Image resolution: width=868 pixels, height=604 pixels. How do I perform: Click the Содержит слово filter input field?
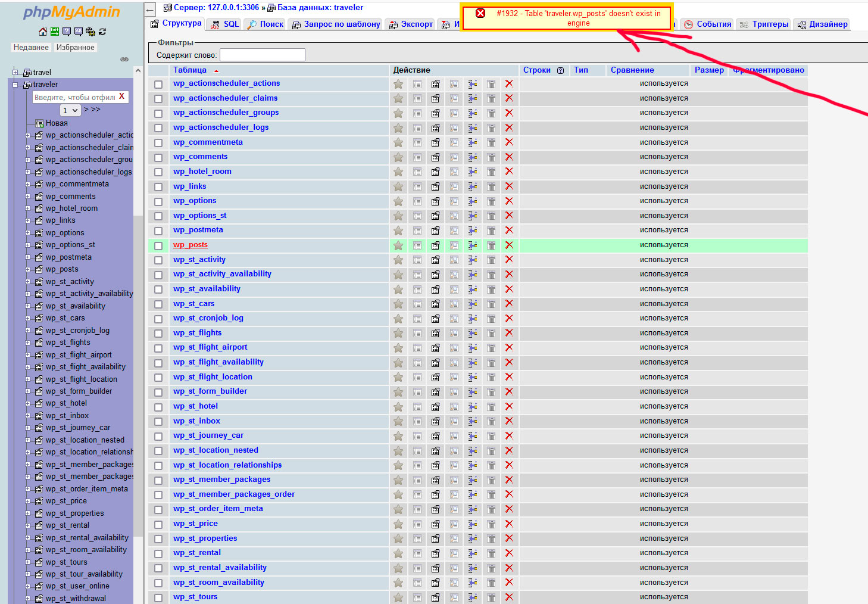coord(262,55)
